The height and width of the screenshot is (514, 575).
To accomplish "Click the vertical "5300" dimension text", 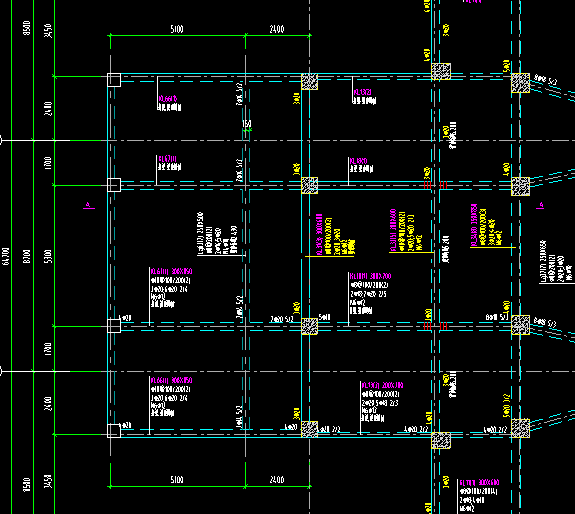I will (48, 256).
